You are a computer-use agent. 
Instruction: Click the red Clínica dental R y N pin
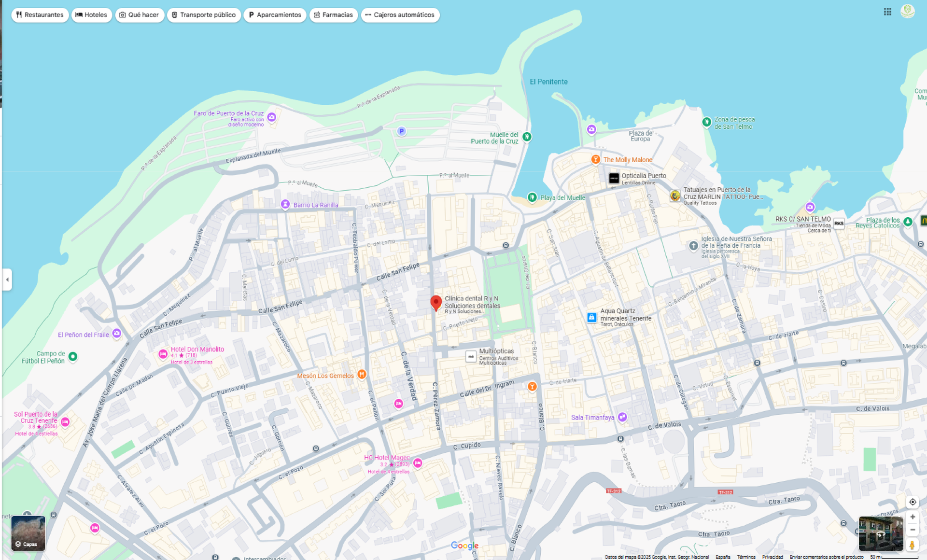click(436, 303)
